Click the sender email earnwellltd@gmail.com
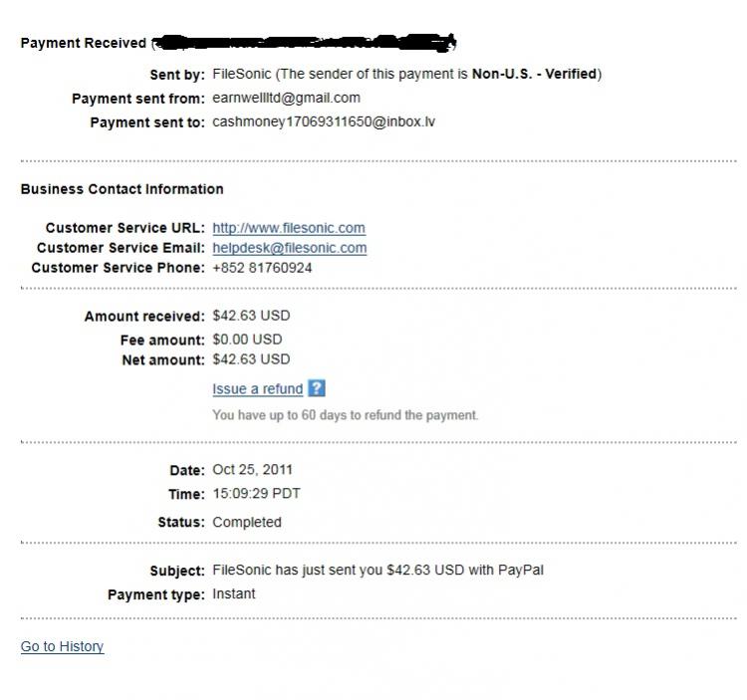 point(286,98)
